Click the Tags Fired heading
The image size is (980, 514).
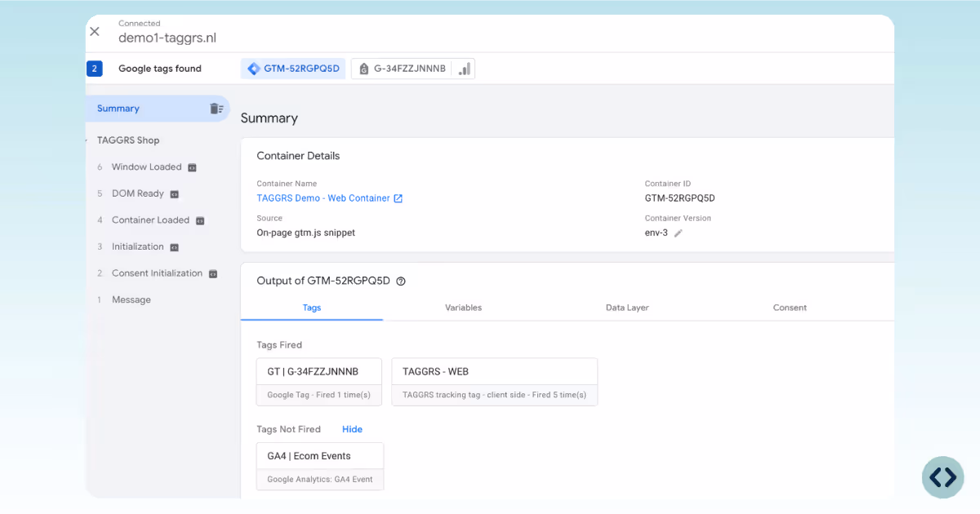279,345
